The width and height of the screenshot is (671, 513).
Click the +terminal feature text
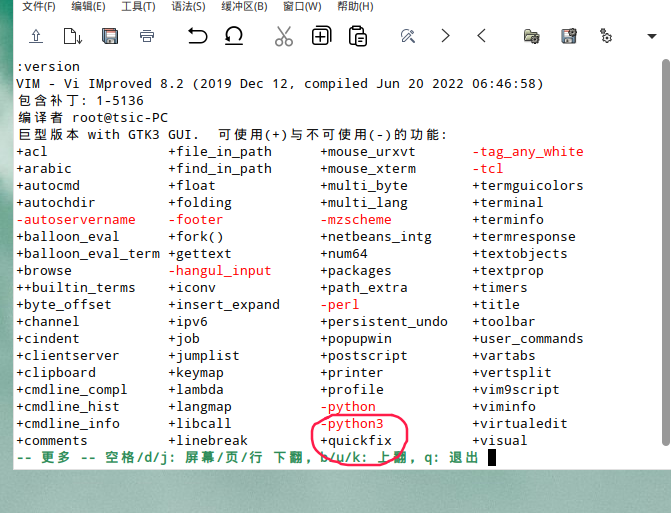pyautogui.click(x=508, y=202)
